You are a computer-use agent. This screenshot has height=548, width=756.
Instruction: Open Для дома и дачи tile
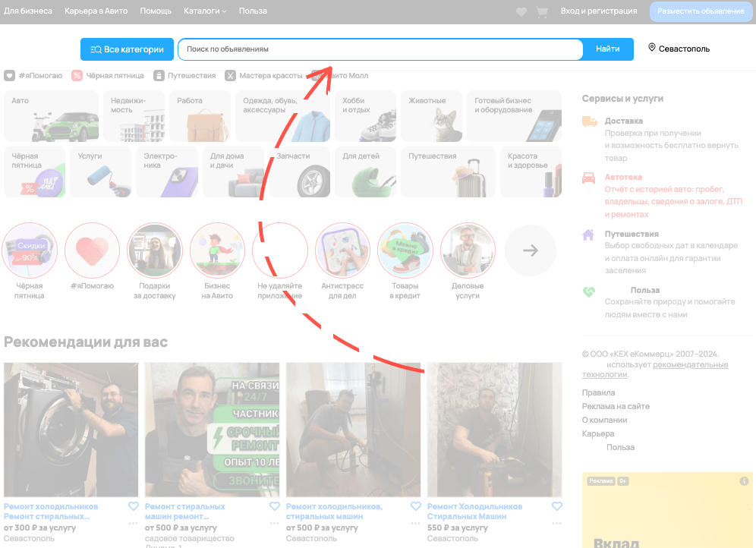tap(233, 172)
